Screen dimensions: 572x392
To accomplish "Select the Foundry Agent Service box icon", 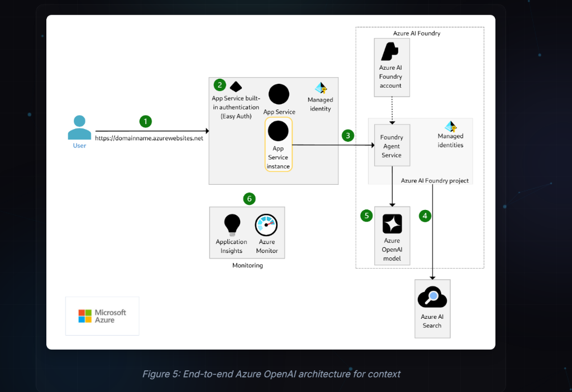I will coord(392,144).
